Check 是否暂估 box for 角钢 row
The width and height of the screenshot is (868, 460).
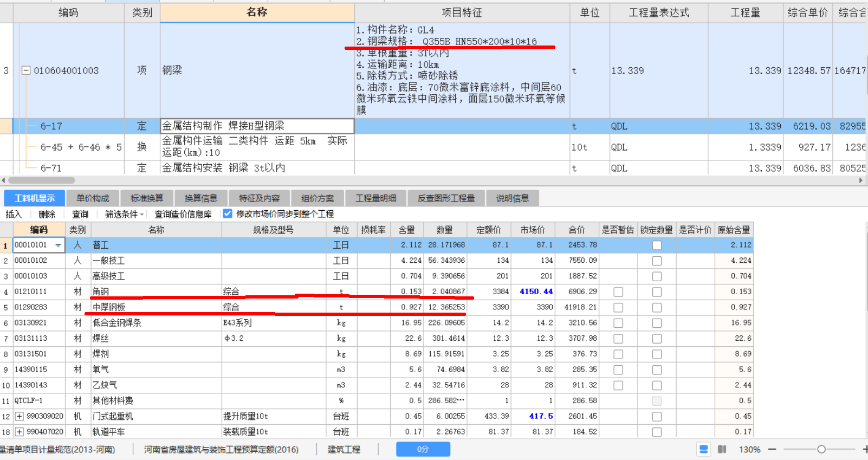[618, 292]
